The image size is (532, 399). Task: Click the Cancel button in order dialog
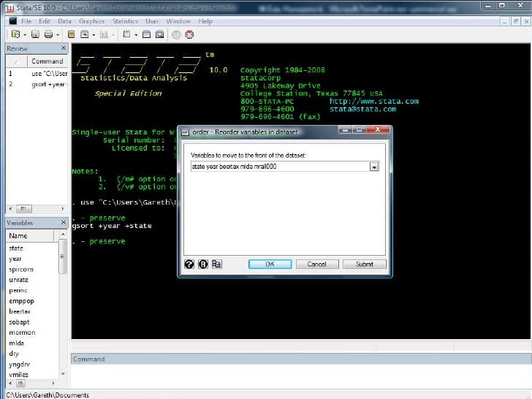[x=317, y=264]
